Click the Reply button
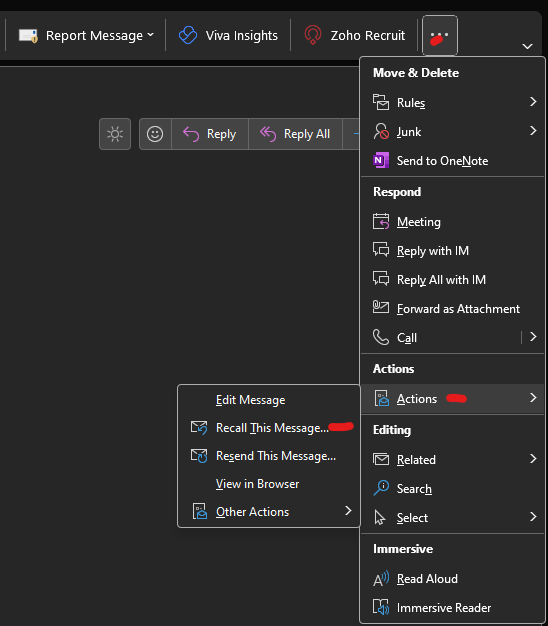This screenshot has width=548, height=626. tap(210, 134)
